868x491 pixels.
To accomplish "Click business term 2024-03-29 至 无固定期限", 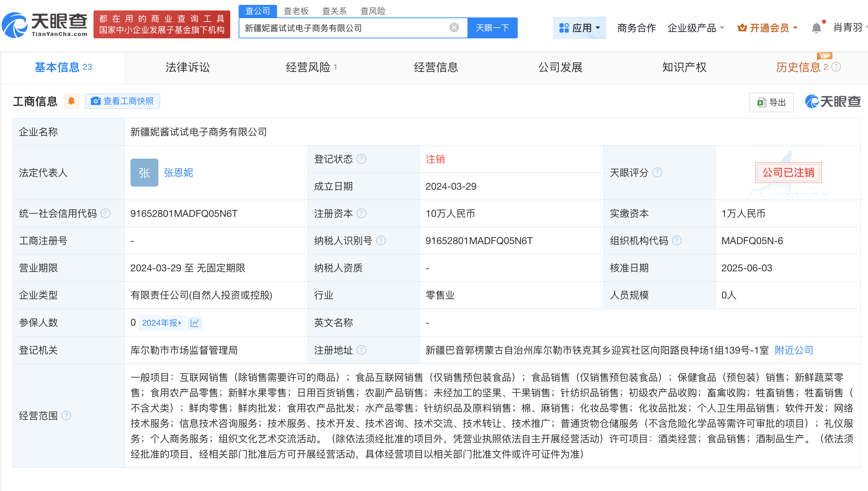I will tap(188, 268).
